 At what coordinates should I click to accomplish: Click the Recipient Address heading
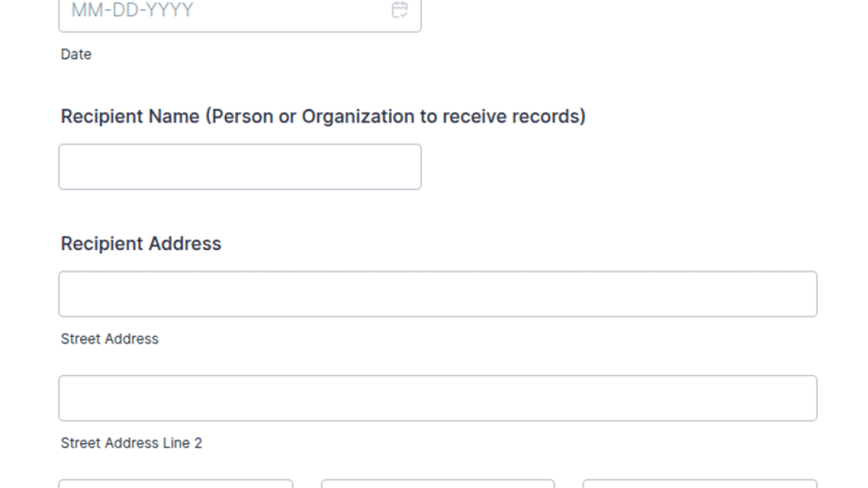(141, 244)
